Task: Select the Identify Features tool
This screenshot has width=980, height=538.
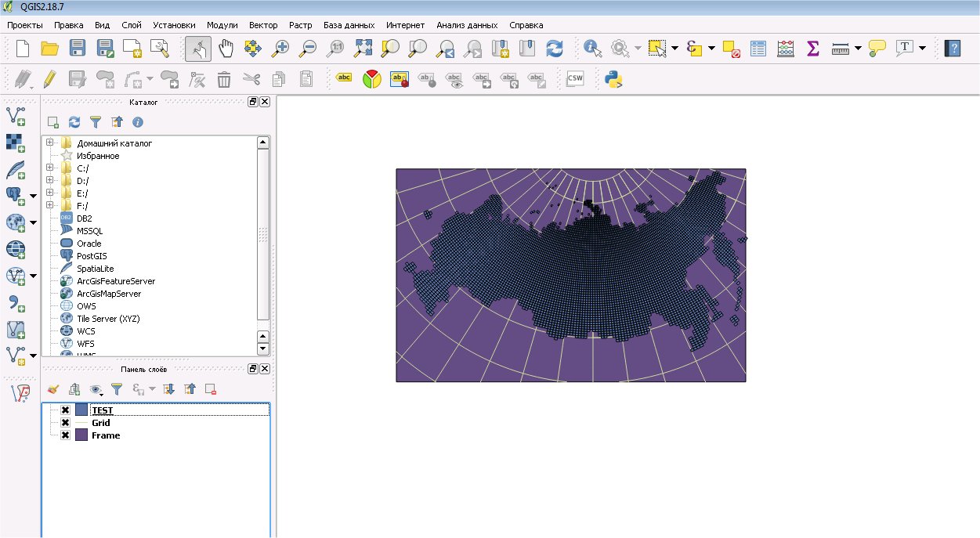Action: point(593,49)
